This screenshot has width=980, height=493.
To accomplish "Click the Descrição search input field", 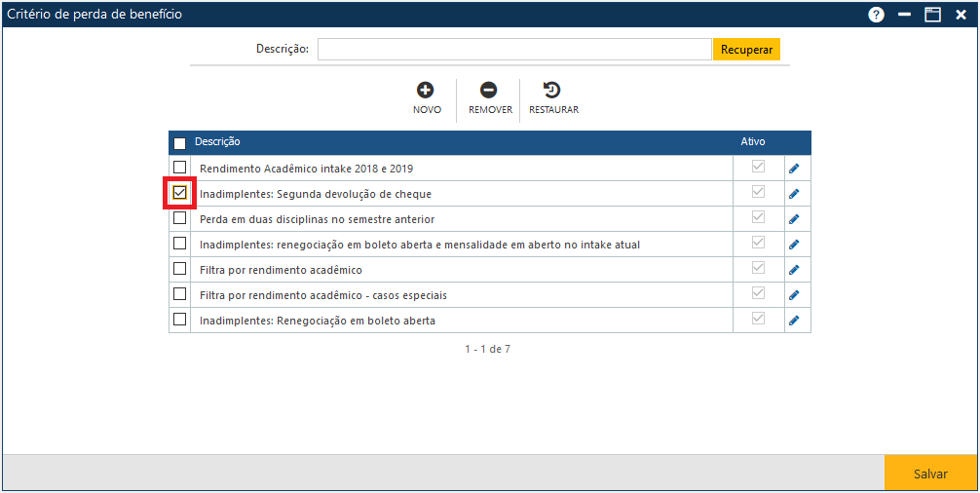I will pyautogui.click(x=514, y=50).
